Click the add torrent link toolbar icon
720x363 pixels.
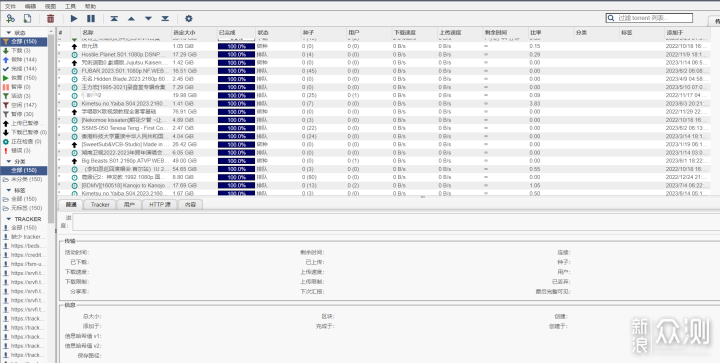point(10,18)
